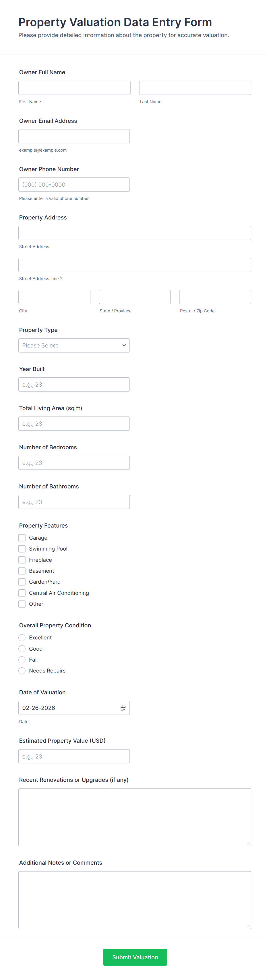Viewport: 267px width, 980px height.
Task: Open the calendar date picker icon
Action: click(x=123, y=708)
